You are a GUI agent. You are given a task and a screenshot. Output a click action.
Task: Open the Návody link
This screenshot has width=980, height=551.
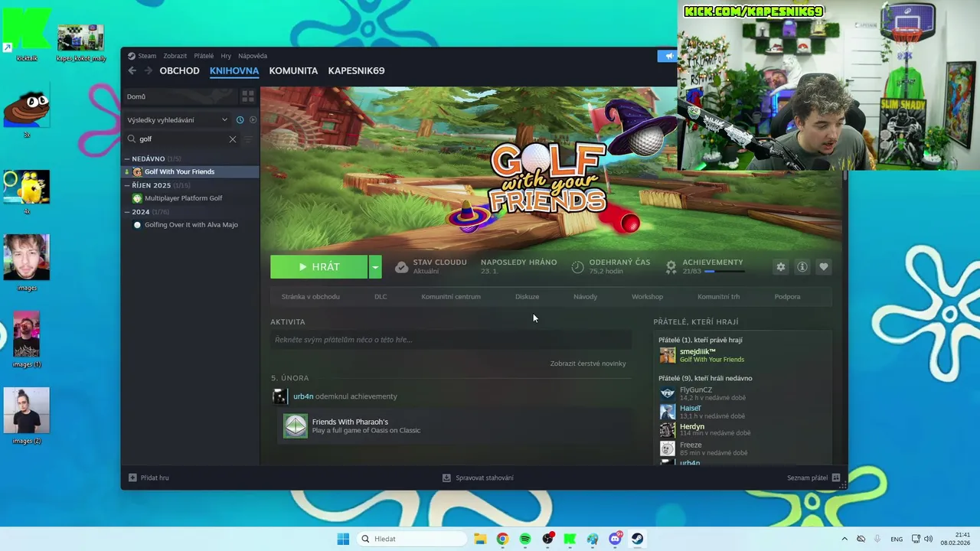tap(585, 297)
